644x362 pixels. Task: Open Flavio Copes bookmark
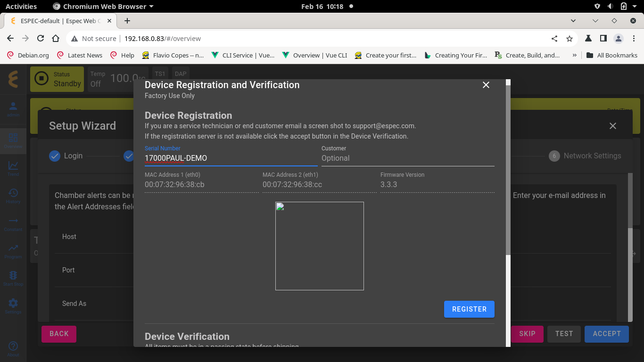173,55
